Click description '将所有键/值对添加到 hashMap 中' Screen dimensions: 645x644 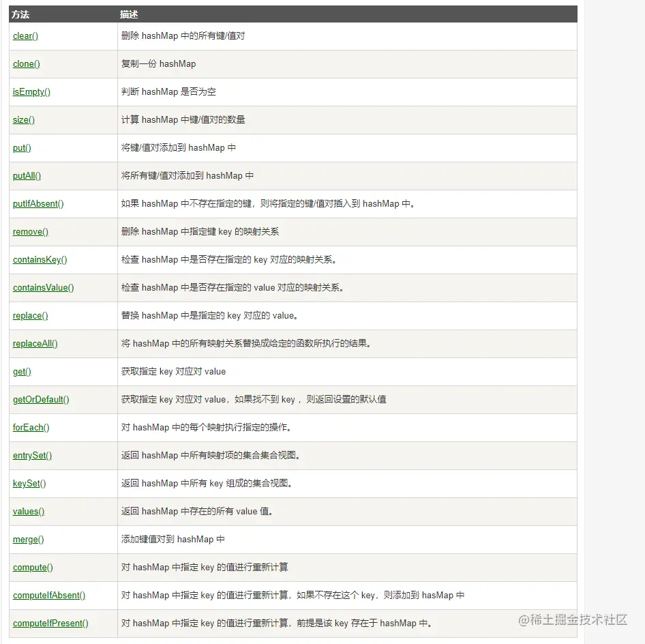187,176
